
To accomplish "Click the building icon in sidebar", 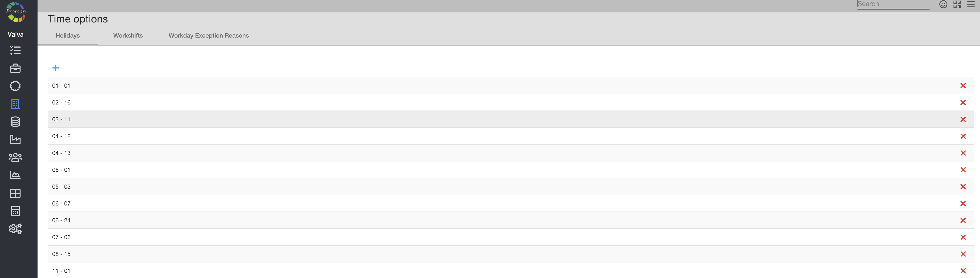I will [15, 104].
